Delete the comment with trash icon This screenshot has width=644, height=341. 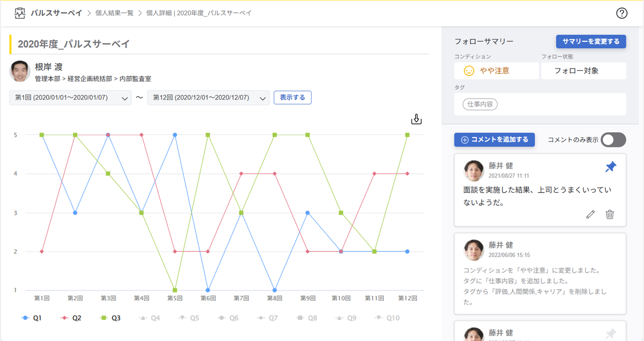(610, 215)
